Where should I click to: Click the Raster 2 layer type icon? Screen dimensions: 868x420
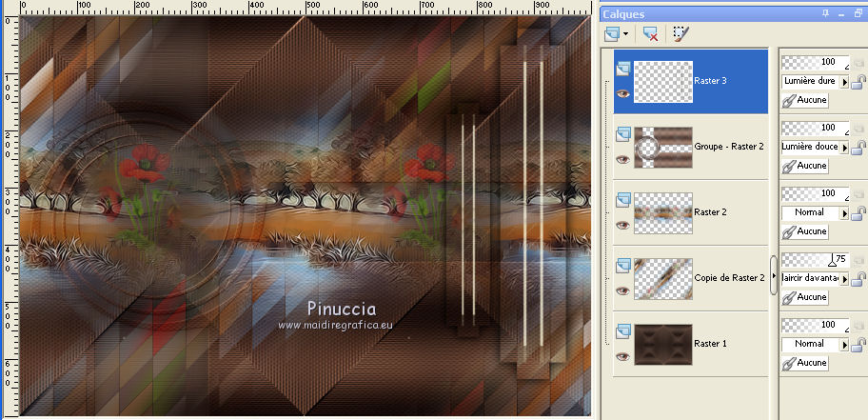point(623,200)
